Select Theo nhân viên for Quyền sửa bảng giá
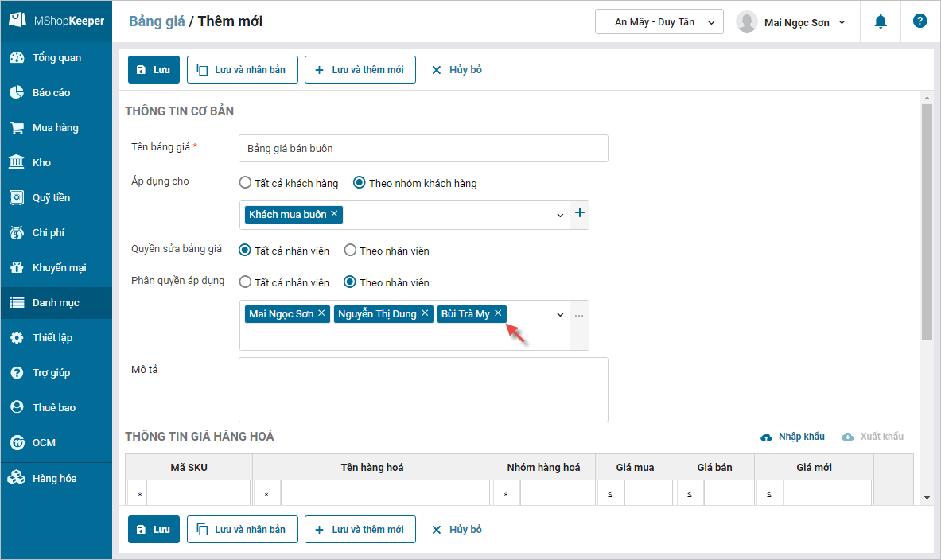Screen dimensions: 941x560 coord(350,251)
